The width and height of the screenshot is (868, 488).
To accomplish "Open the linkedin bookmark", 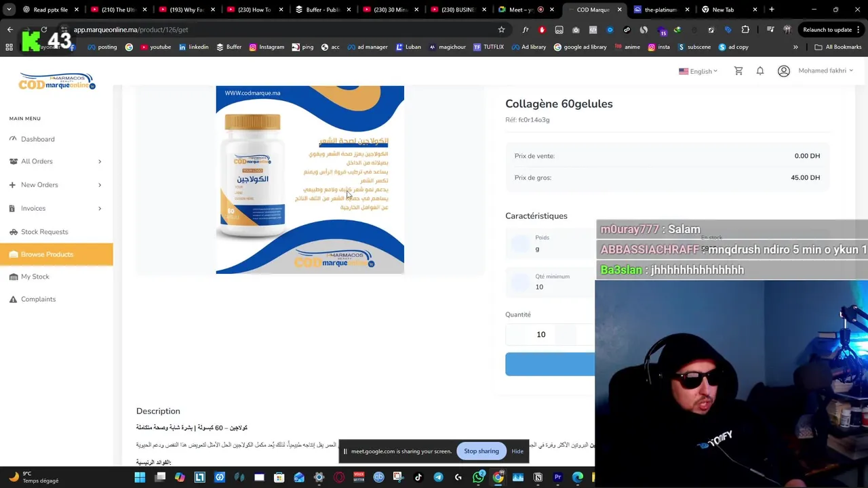I will (193, 47).
